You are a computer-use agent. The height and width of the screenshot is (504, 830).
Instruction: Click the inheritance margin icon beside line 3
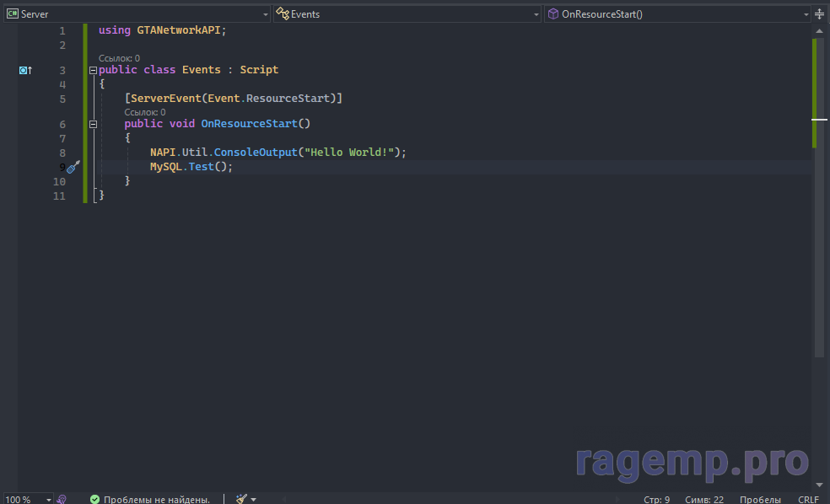(25, 70)
